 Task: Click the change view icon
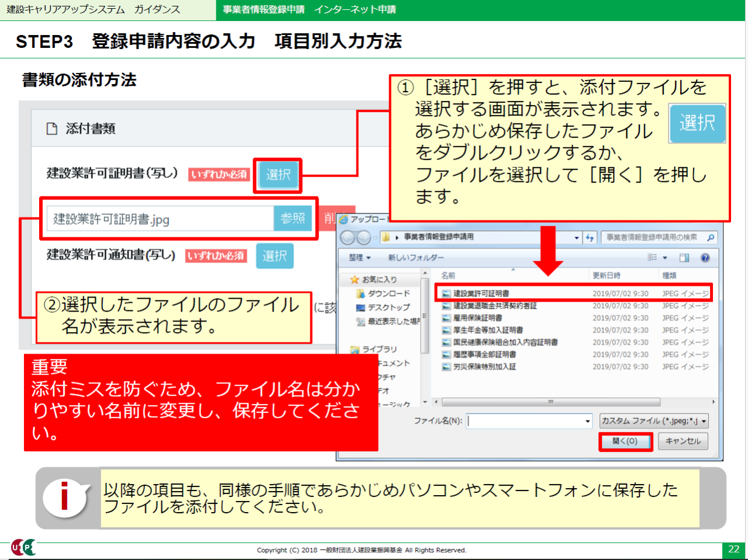pos(653,258)
